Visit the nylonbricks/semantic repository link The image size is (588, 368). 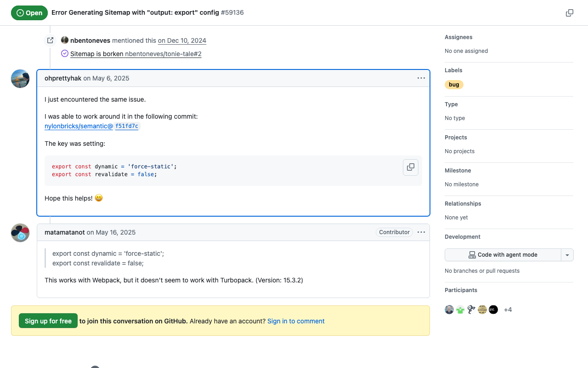[x=78, y=126]
